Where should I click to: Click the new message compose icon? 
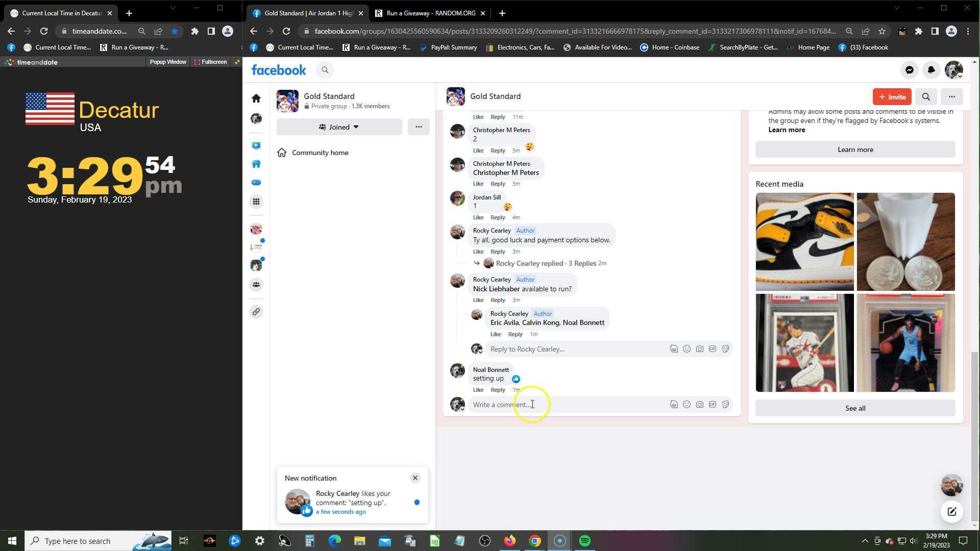[x=951, y=512]
